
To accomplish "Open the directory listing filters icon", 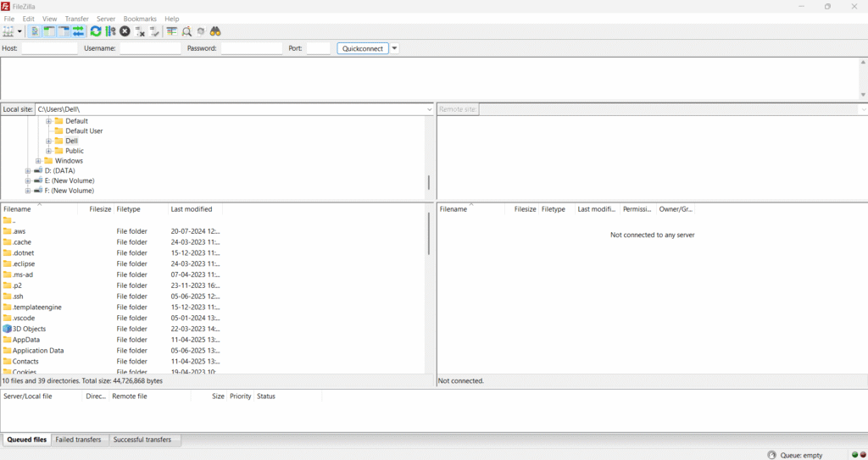I will click(171, 31).
